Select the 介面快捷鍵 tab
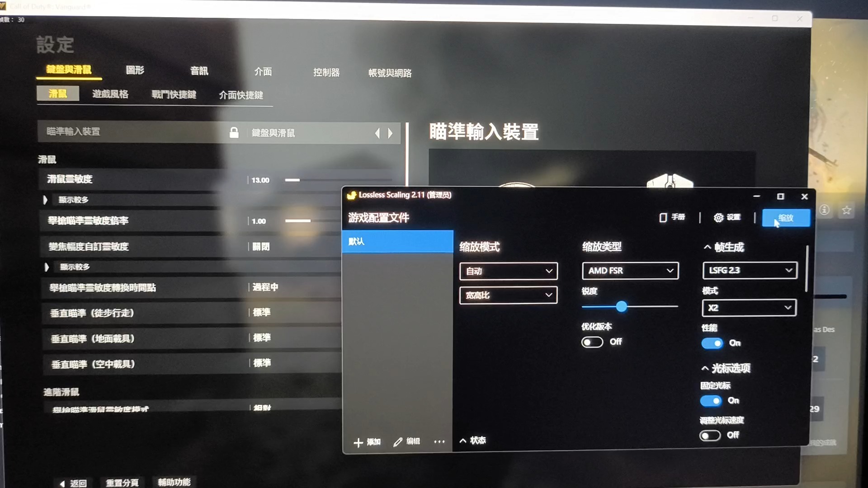Viewport: 868px width, 488px height. 241,94
